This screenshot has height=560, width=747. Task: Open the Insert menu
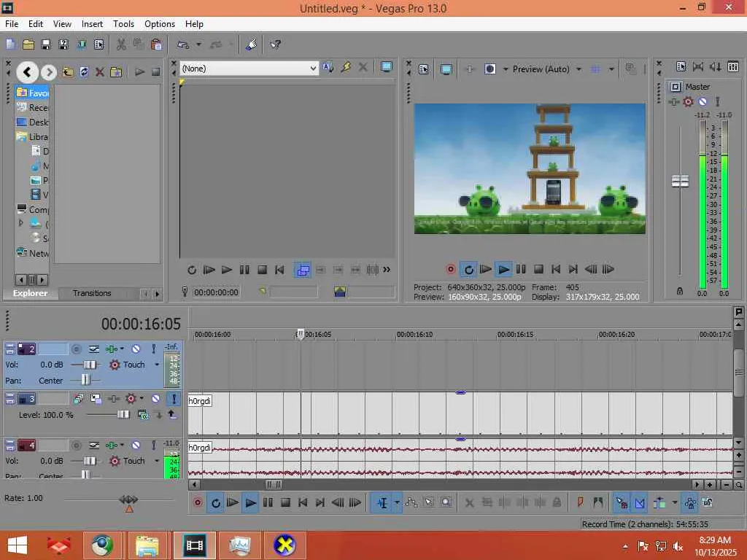(x=92, y=24)
